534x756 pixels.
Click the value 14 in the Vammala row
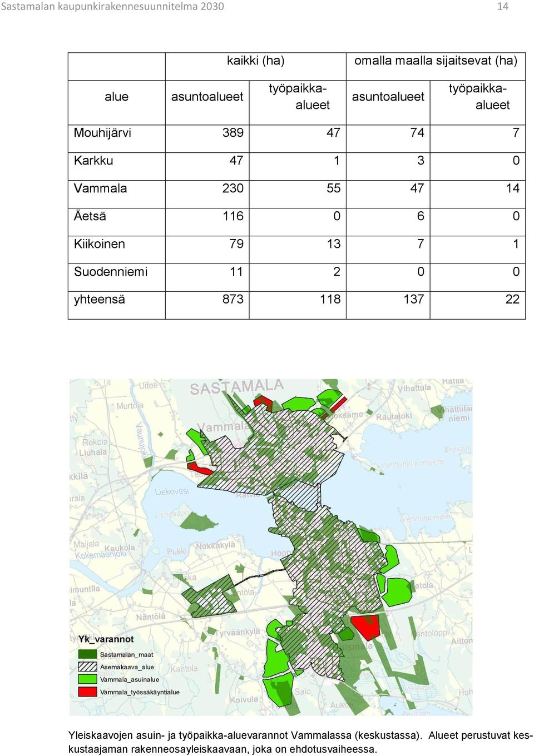[x=513, y=188]
